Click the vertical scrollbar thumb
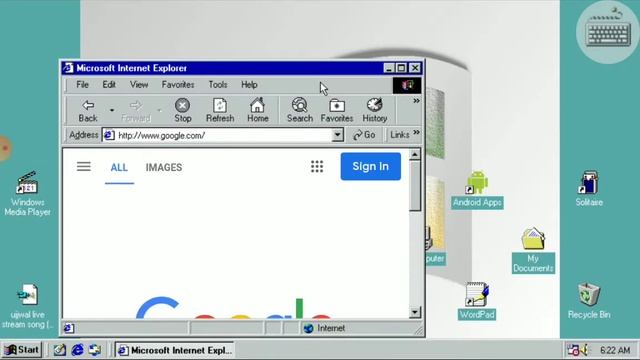Image resolution: width=640 pixels, height=360 pixels. [415, 186]
